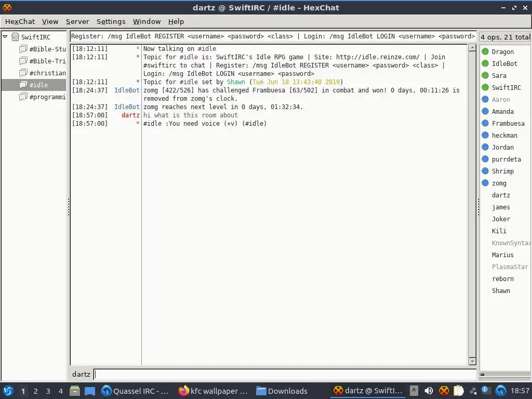Open the Server menu
532x399 pixels.
point(77,21)
